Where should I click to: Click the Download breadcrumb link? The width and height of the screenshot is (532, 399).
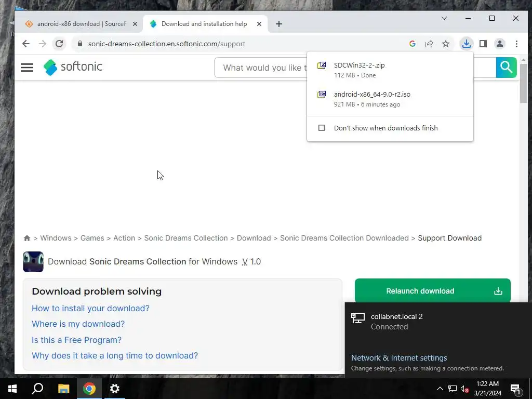[x=254, y=238]
